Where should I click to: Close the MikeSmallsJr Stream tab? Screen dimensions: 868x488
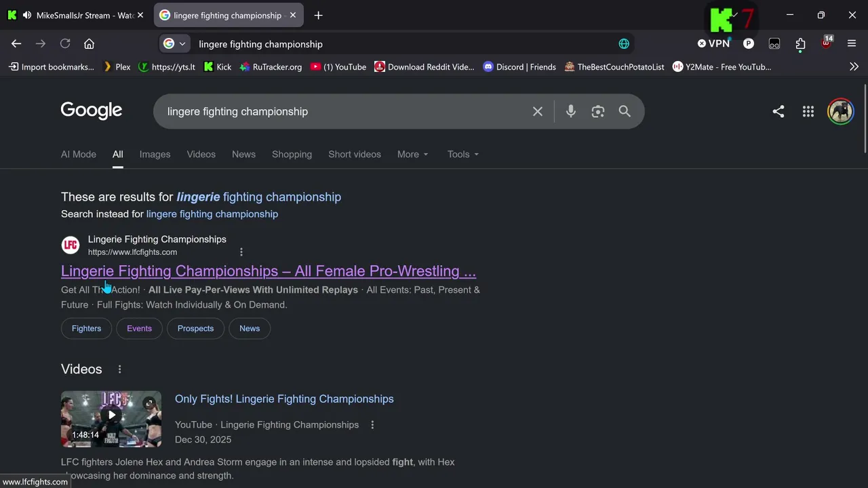140,15
